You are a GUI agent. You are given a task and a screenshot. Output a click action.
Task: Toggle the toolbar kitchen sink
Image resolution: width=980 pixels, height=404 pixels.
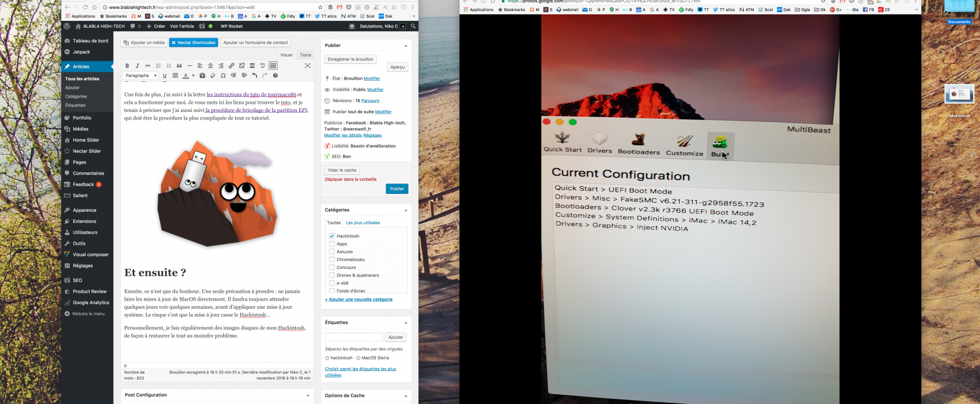[x=273, y=66]
